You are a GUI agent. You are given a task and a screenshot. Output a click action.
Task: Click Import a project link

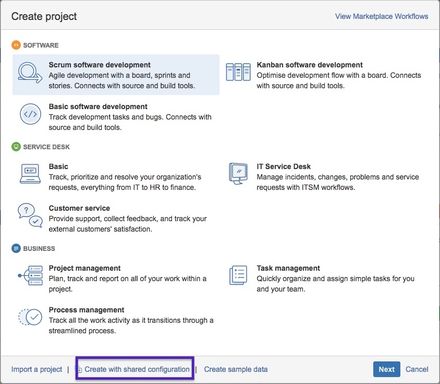(x=37, y=369)
